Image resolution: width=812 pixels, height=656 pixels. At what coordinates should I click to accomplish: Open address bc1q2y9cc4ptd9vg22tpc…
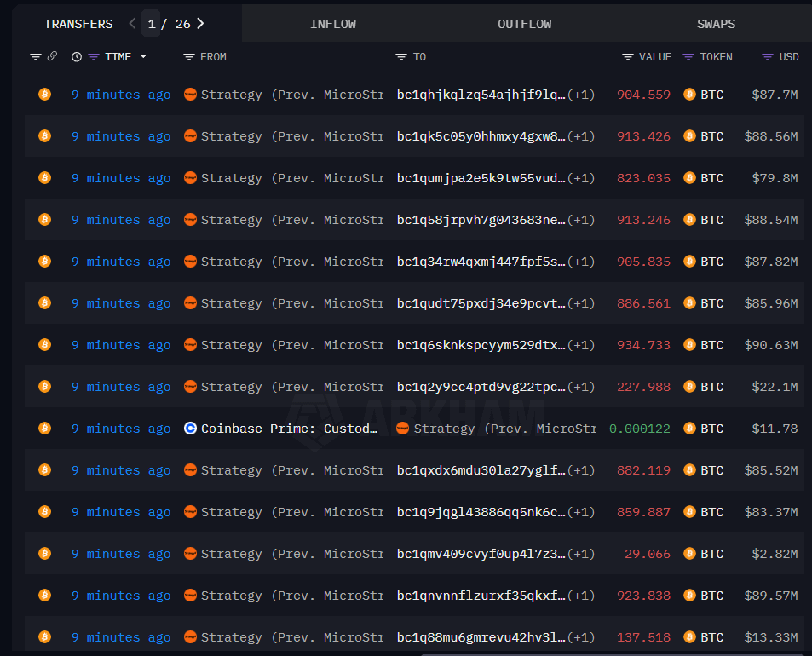pos(481,388)
